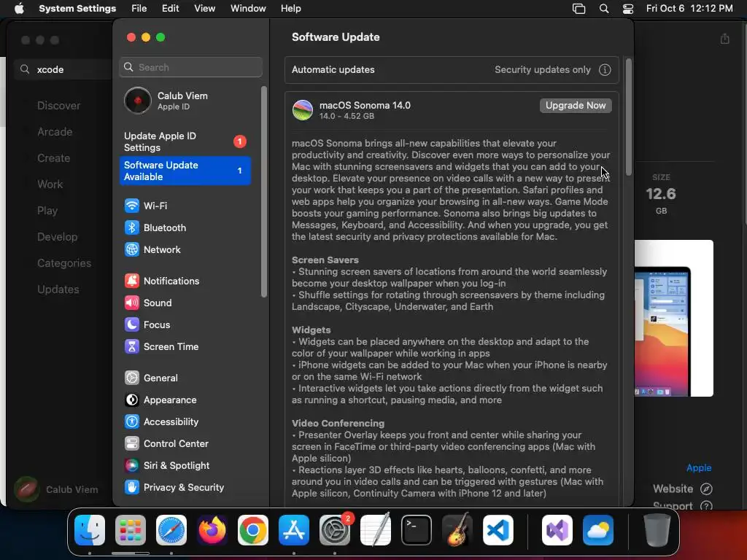Image resolution: width=747 pixels, height=560 pixels.
Task: Open Notifications bell icon
Action: pos(132,281)
